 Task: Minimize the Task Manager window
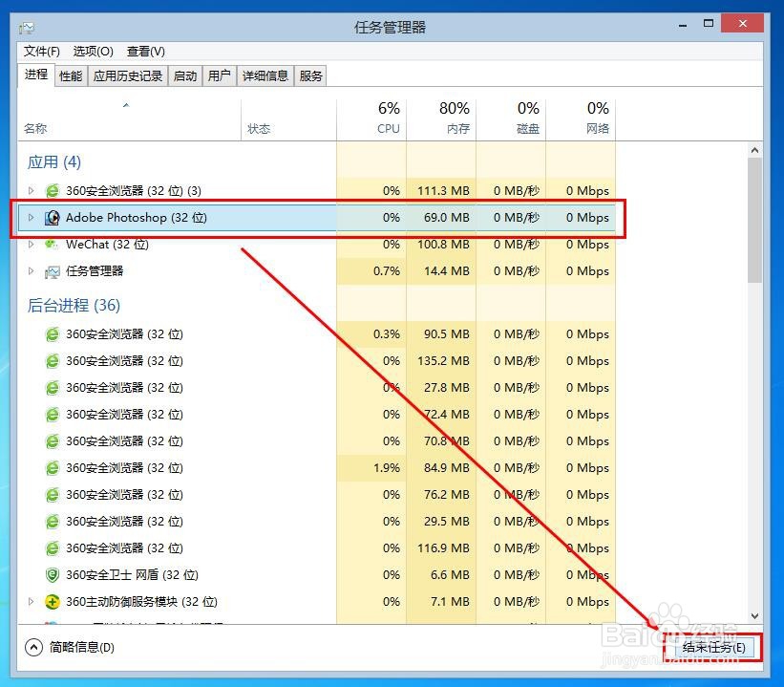coord(683,25)
